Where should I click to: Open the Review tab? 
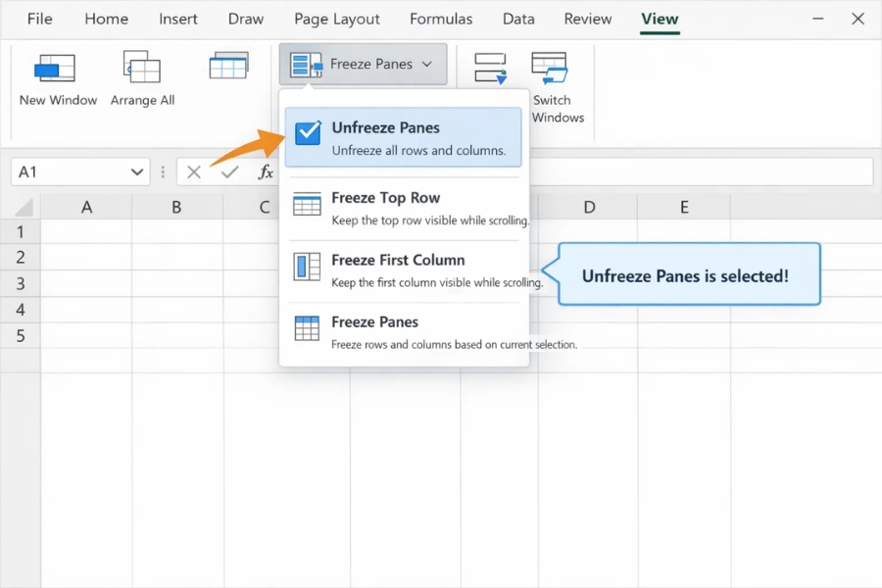click(588, 19)
